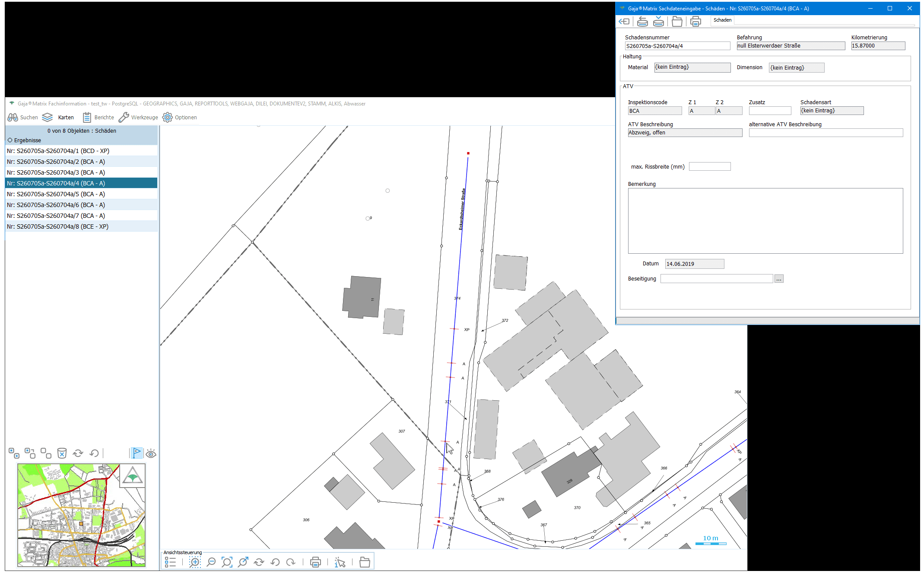
Task: Click the zoom-out magnifier icon
Action: [211, 562]
